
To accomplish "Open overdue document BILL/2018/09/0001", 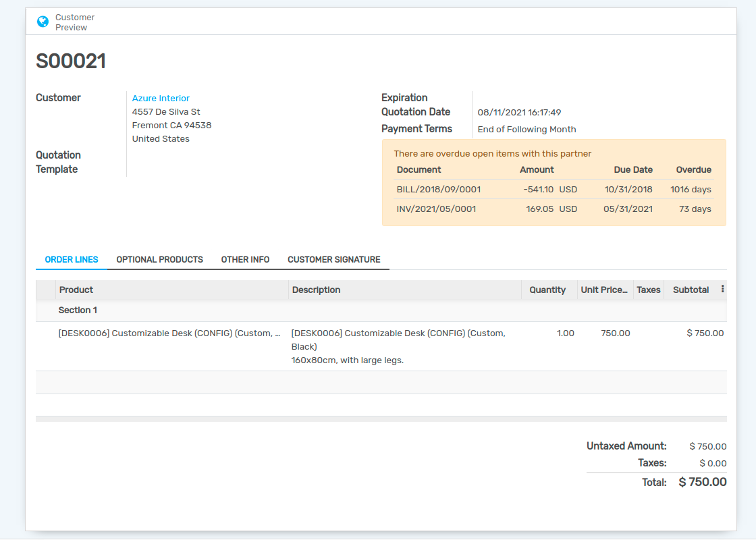I will (438, 189).
